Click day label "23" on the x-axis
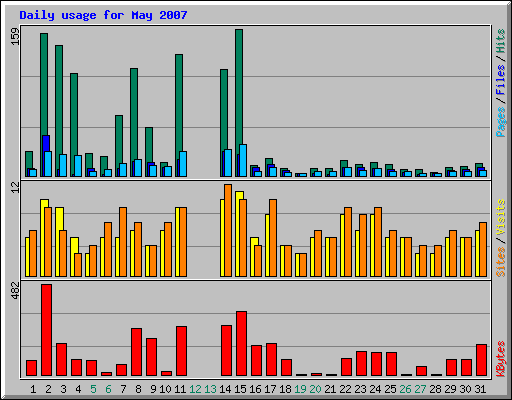Screen dimensions: 512x400 tap(360, 389)
